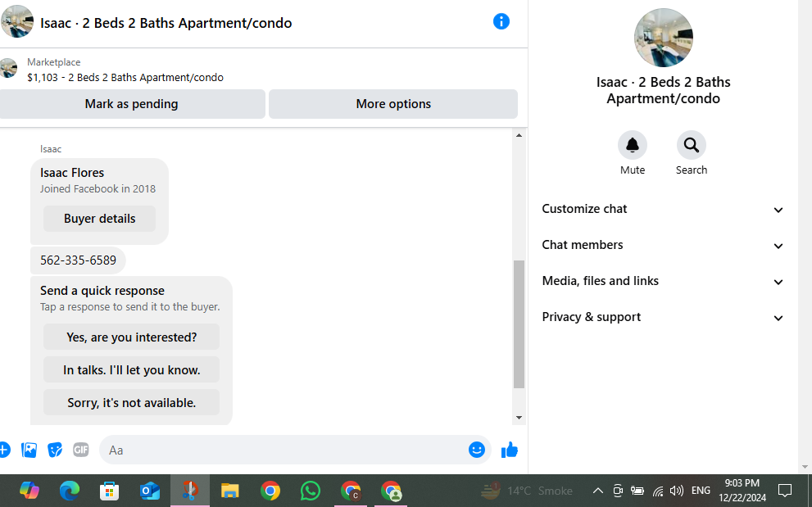Open Outlook from taskbar

pos(150,491)
